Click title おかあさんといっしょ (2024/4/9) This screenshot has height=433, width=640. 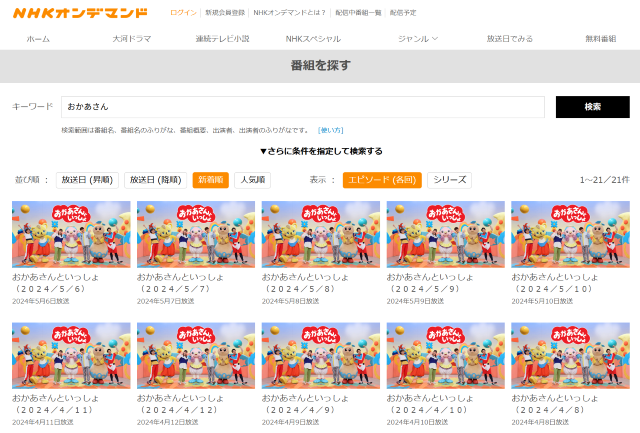coord(305,404)
